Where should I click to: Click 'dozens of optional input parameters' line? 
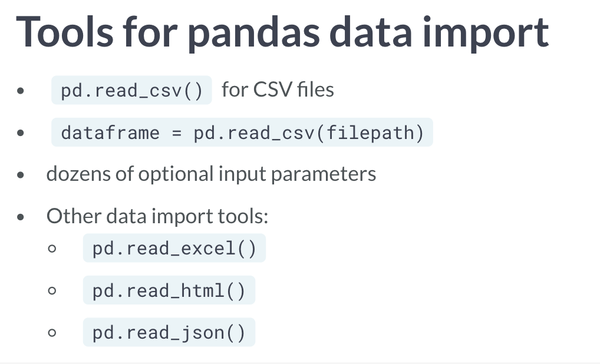[x=211, y=174]
